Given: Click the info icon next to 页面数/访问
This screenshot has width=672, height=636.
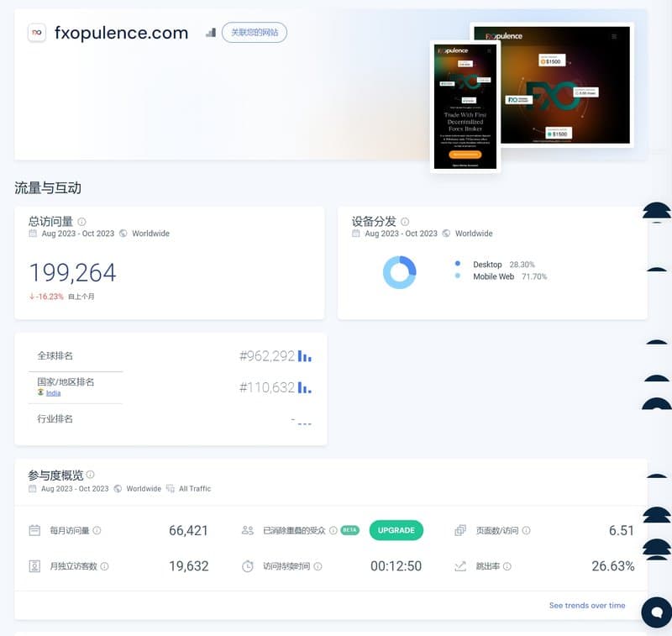Looking at the screenshot, I should coord(527,531).
